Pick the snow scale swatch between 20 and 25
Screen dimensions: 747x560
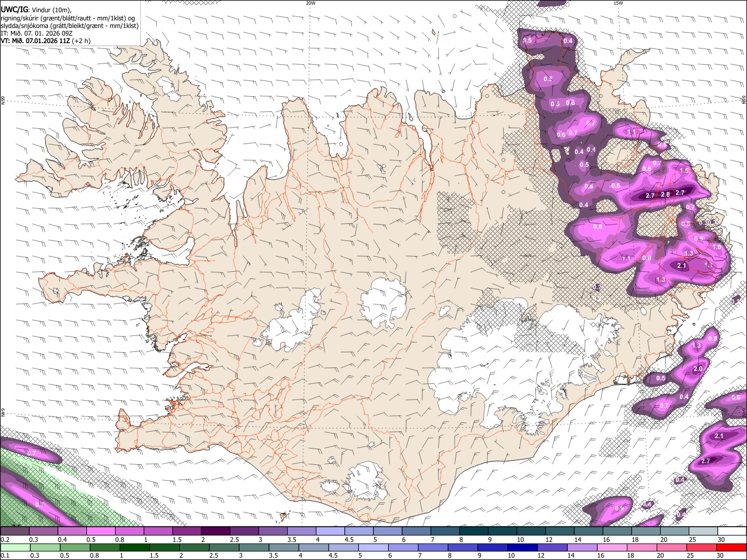pyautogui.click(x=675, y=531)
